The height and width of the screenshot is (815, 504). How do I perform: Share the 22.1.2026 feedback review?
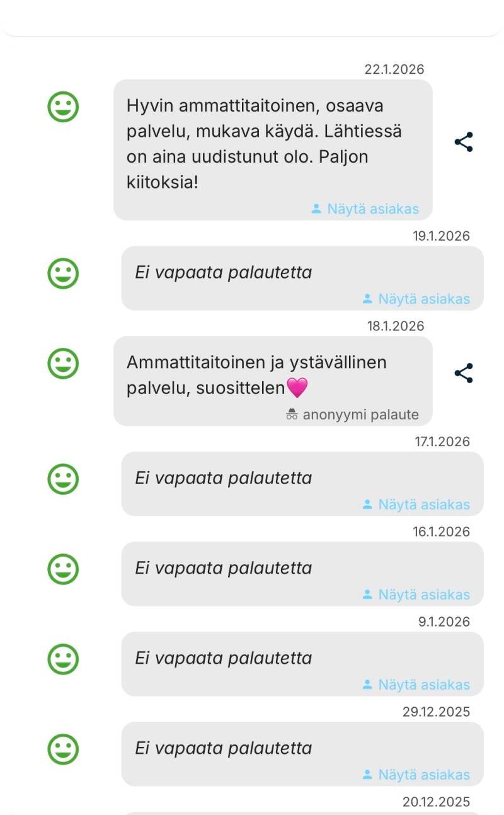(464, 142)
